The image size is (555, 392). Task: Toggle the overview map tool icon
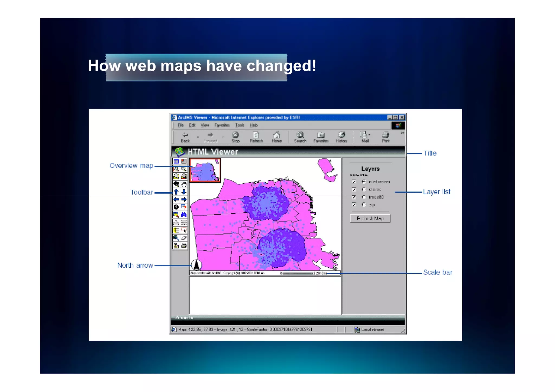pyautogui.click(x=184, y=161)
